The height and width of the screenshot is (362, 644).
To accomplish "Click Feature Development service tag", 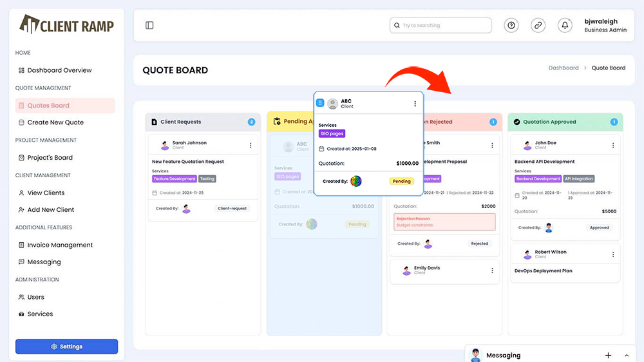I will (x=174, y=178).
